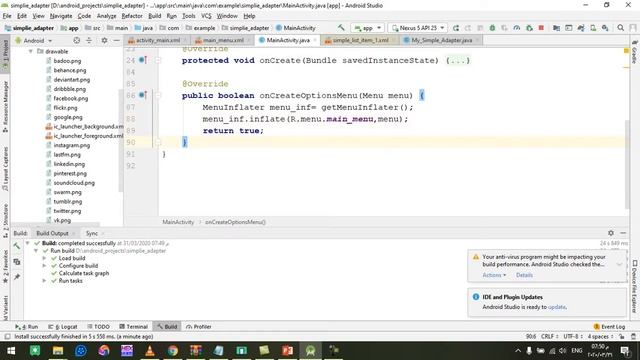This screenshot has width=640, height=360.
Task: Select instagram.png in drawable folder
Action: coord(71,145)
